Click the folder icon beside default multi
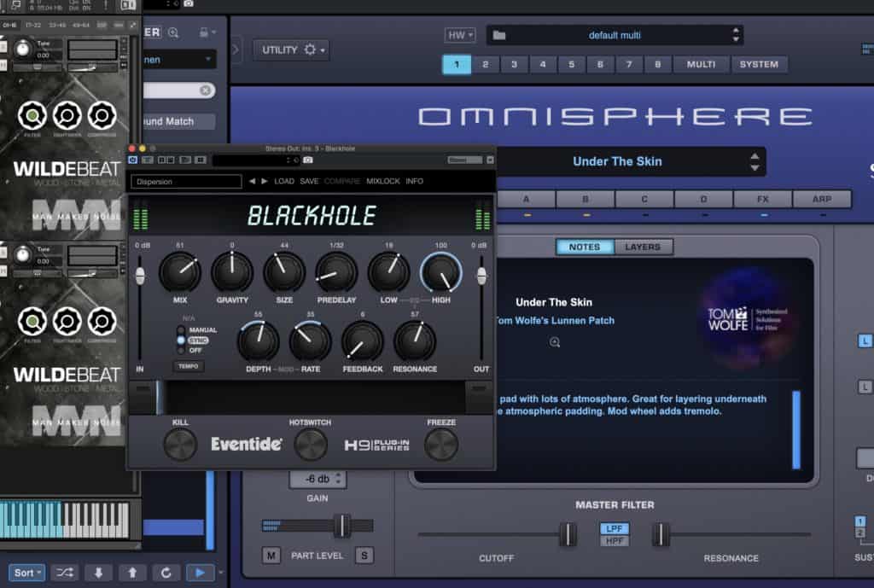 (x=498, y=35)
